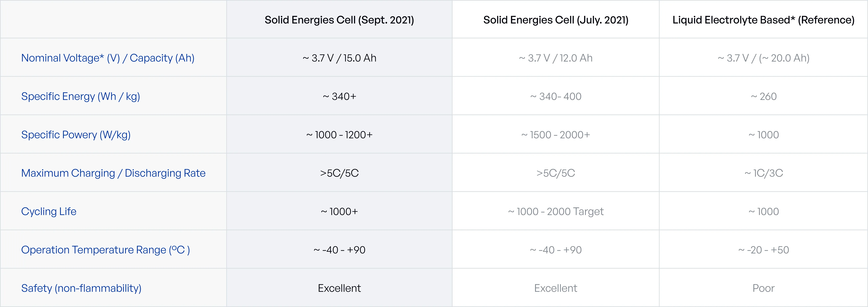
Task: Click the Specific Powery (W/kg) row label
Action: click(76, 135)
